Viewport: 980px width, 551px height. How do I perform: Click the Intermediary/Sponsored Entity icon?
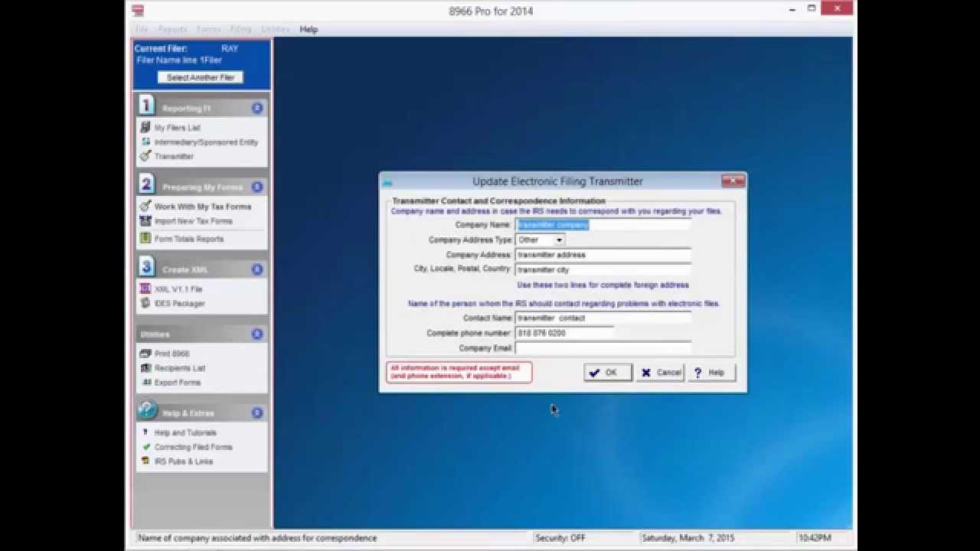[145, 142]
